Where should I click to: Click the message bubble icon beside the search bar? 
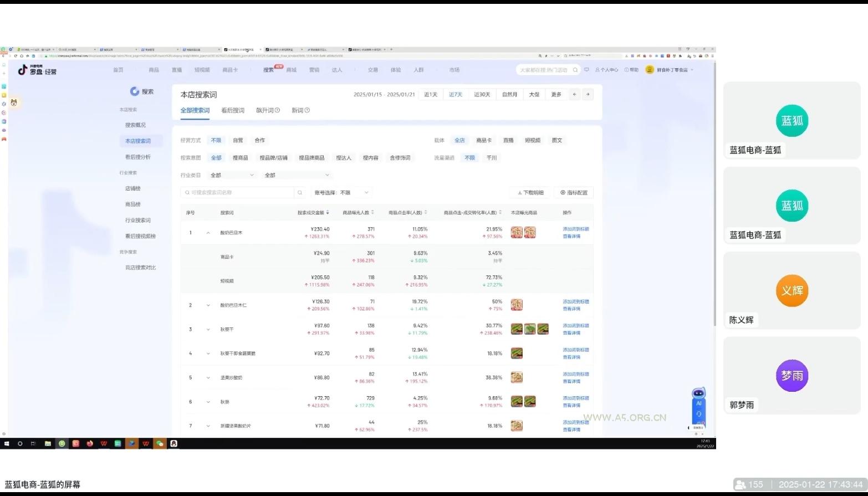click(587, 70)
